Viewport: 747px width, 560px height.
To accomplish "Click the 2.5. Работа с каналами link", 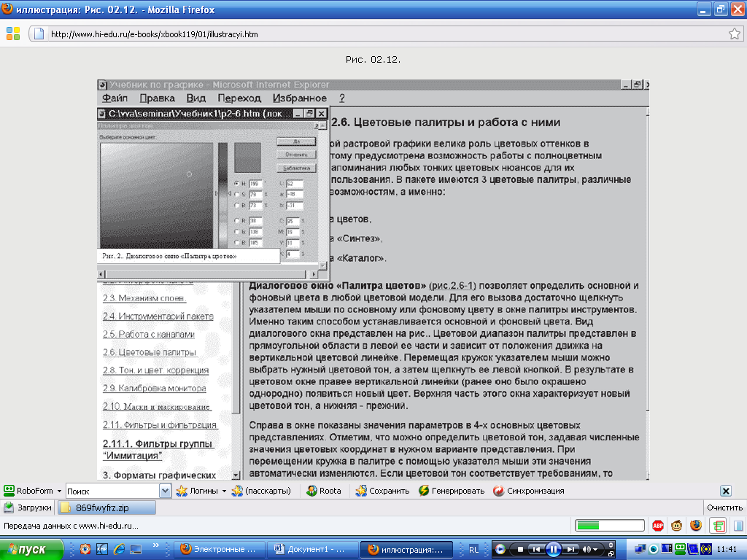I will coord(149,334).
